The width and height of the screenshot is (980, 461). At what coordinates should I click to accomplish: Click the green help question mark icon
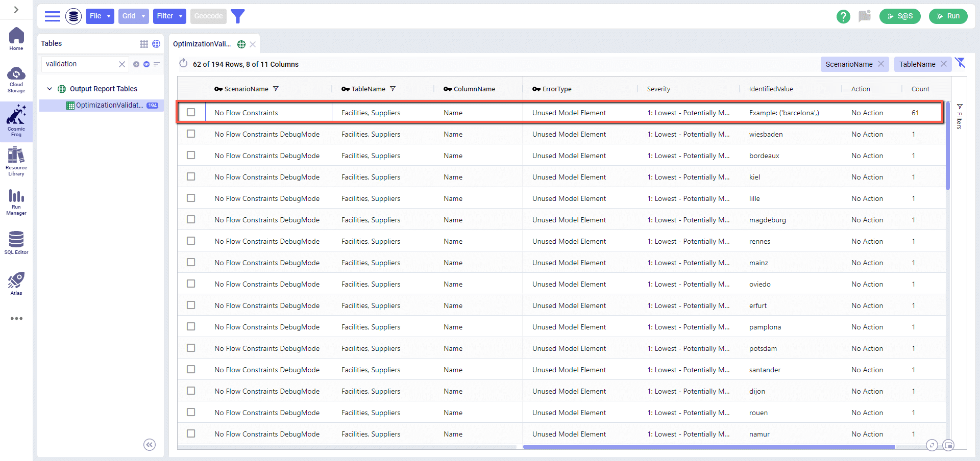843,16
